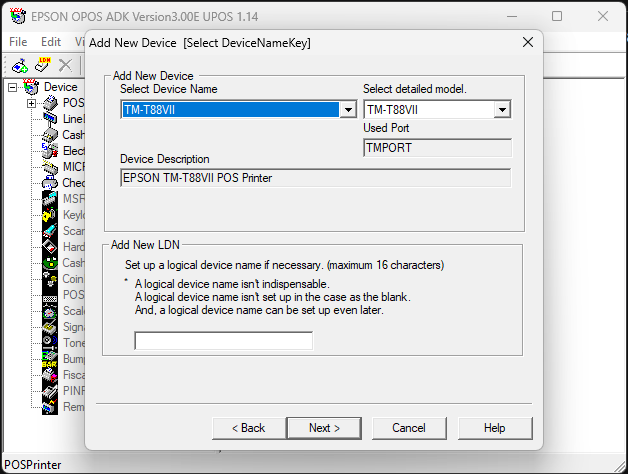Close the Add New Device dialog
The width and height of the screenshot is (628, 474).
(x=528, y=42)
